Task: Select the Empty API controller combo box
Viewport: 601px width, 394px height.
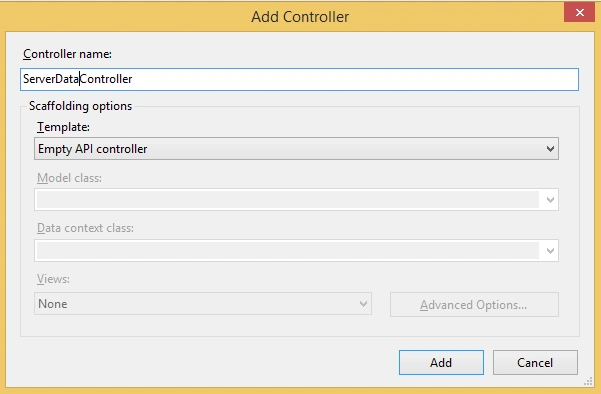Action: 296,149
